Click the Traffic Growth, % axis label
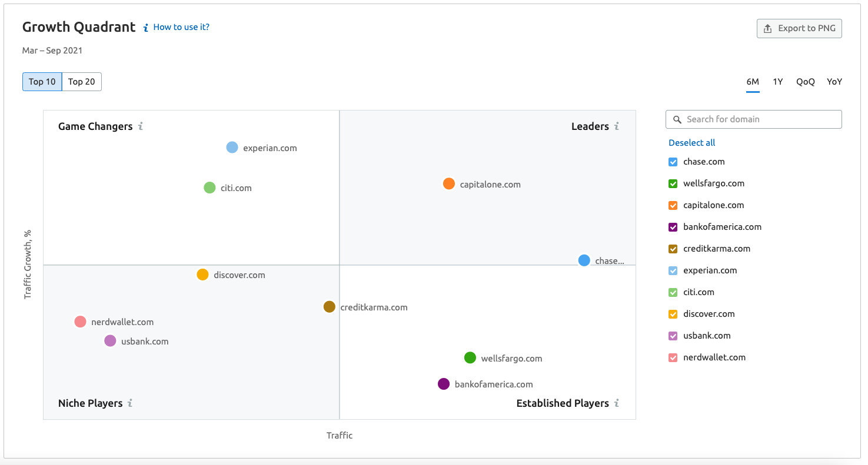The height and width of the screenshot is (465, 868). click(28, 265)
